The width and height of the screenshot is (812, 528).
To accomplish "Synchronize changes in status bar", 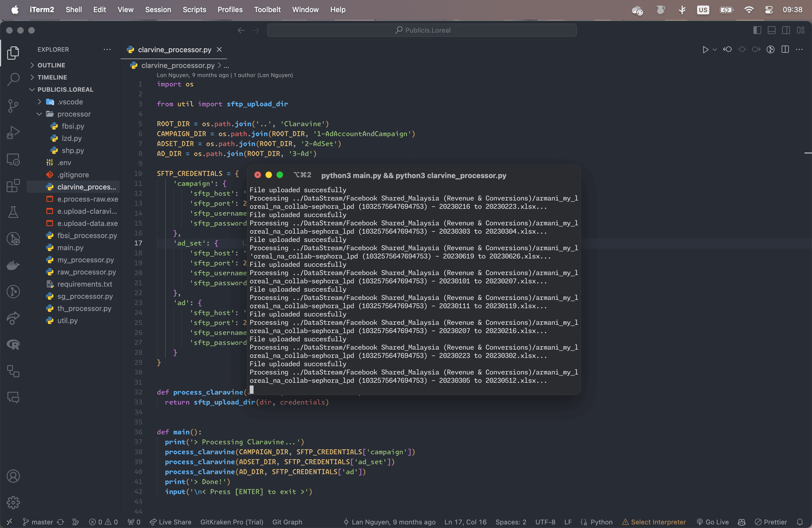I will [x=60, y=522].
